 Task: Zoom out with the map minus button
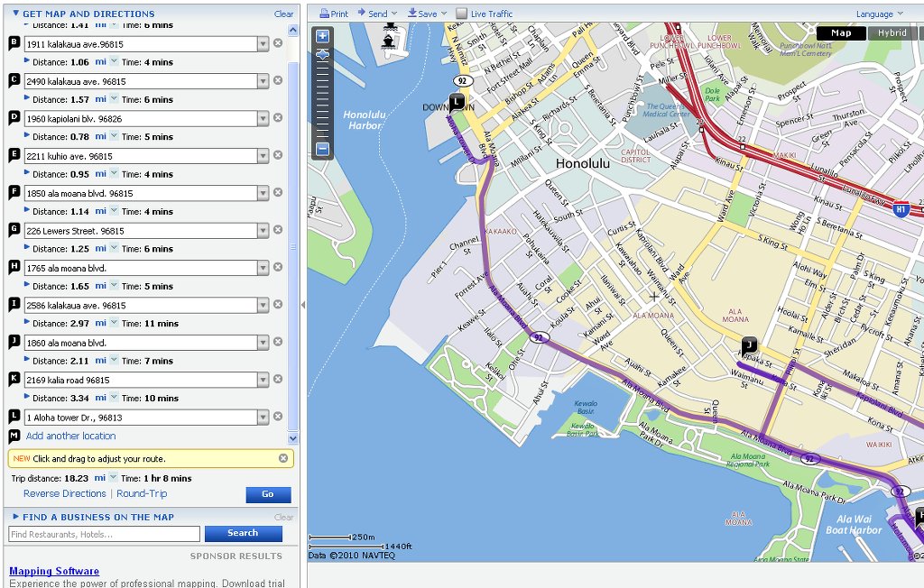[x=323, y=149]
